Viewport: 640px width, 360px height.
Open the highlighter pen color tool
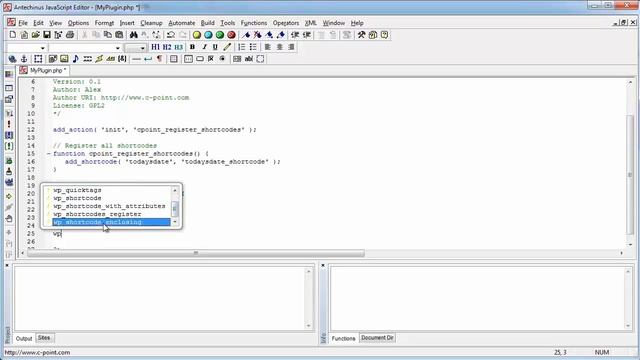tap(227, 47)
